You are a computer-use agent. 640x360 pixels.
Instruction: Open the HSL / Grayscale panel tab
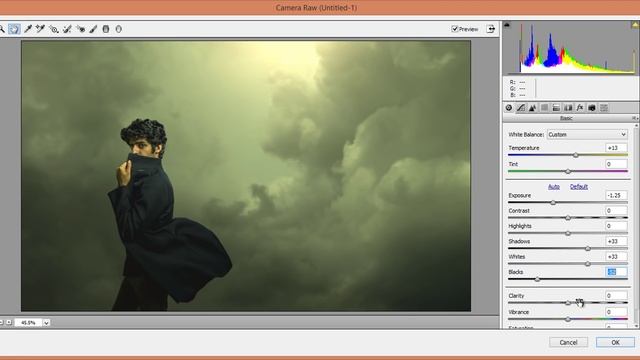point(544,108)
